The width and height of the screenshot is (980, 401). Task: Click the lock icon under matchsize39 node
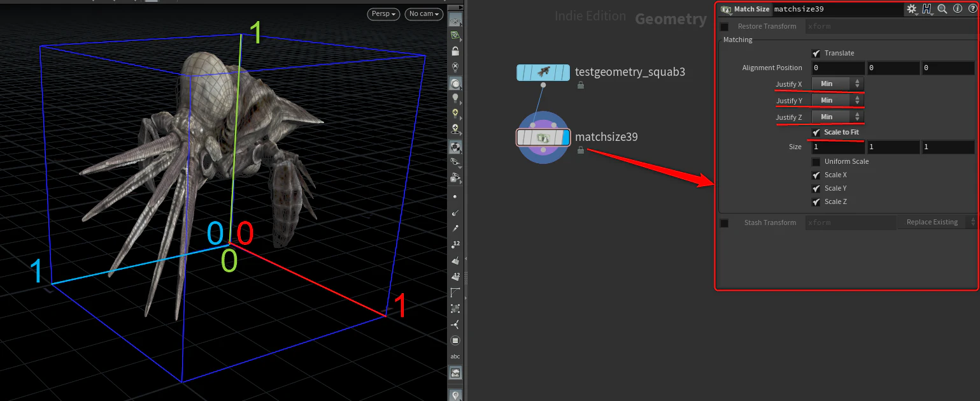(581, 150)
